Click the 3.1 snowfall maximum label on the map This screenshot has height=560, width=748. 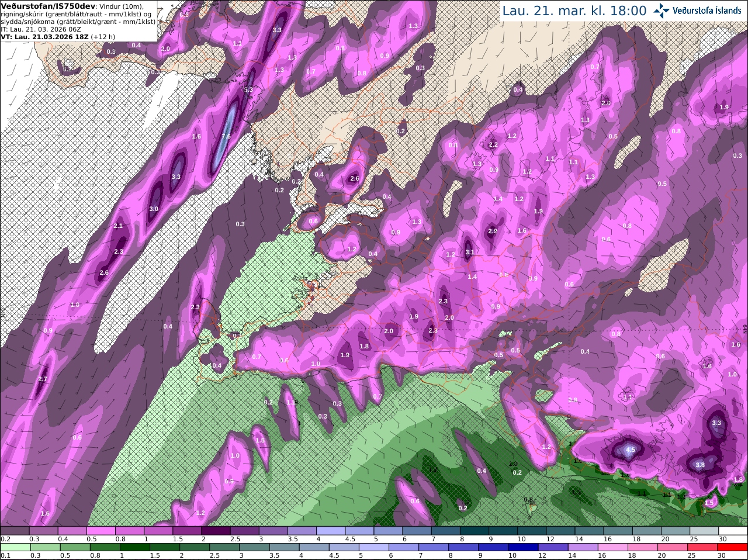click(x=469, y=252)
